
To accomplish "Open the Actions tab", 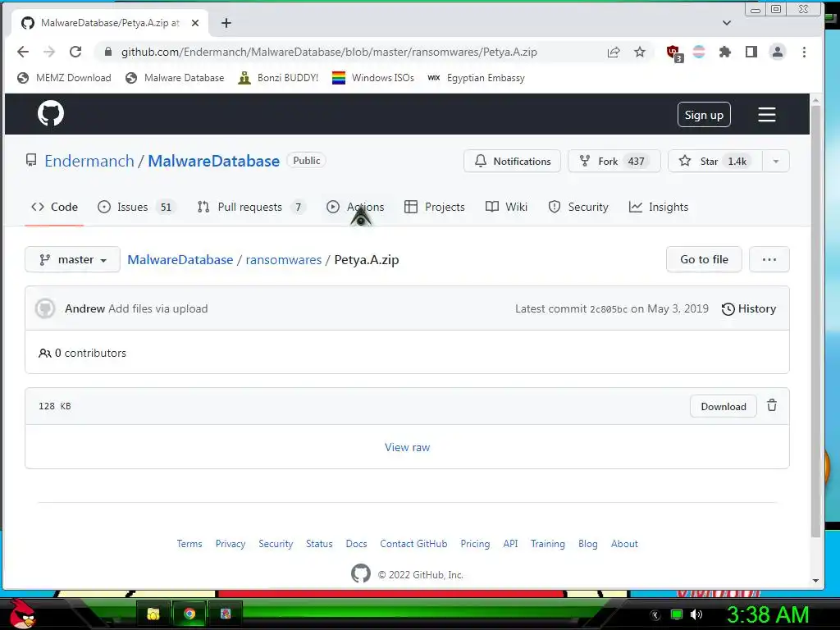I will click(x=355, y=208).
